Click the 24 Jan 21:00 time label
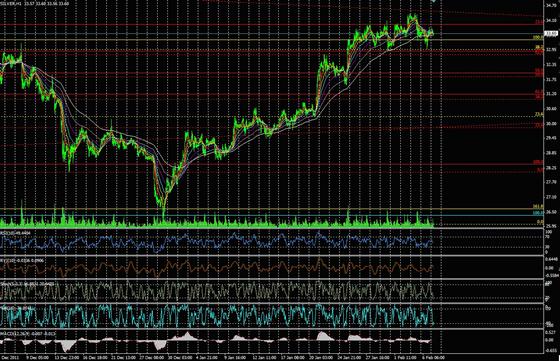This screenshot has height=361, width=560. (349, 357)
